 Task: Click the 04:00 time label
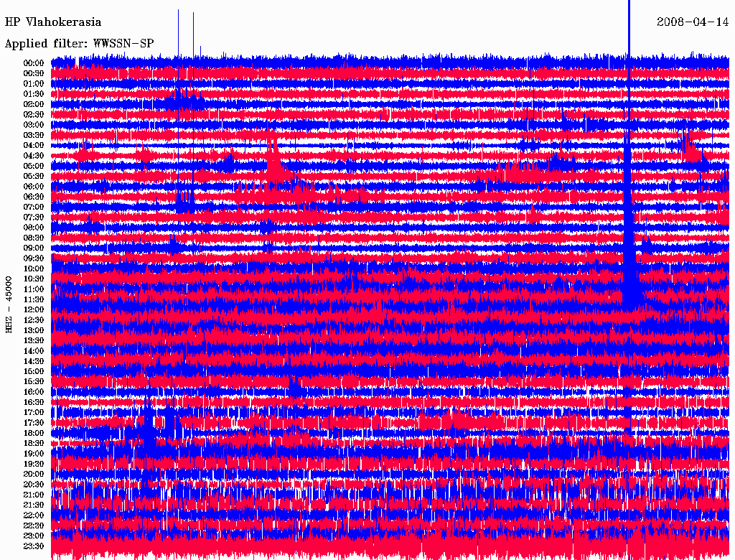(34, 146)
